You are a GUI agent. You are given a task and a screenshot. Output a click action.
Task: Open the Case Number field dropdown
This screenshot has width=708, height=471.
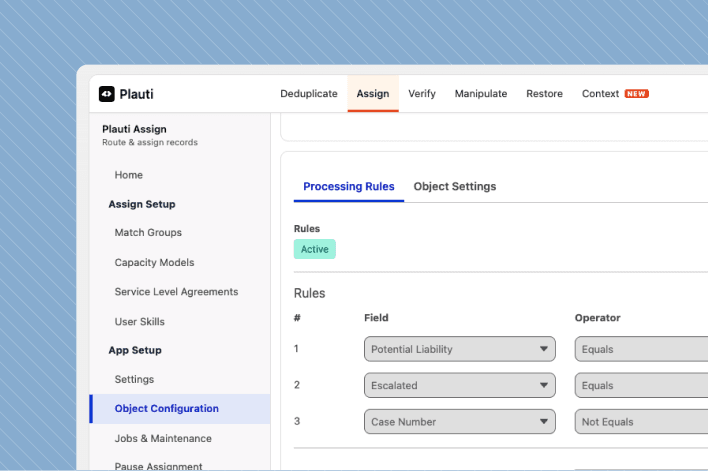460,422
